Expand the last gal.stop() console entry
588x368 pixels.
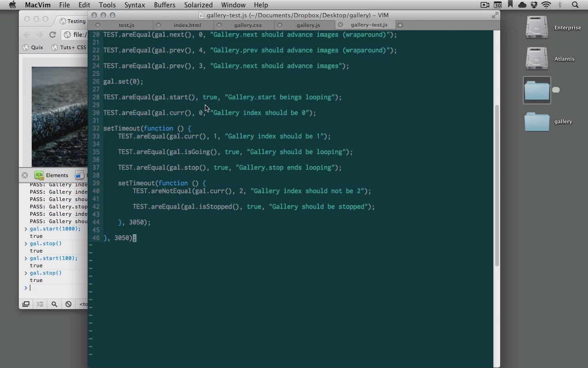(x=26, y=273)
